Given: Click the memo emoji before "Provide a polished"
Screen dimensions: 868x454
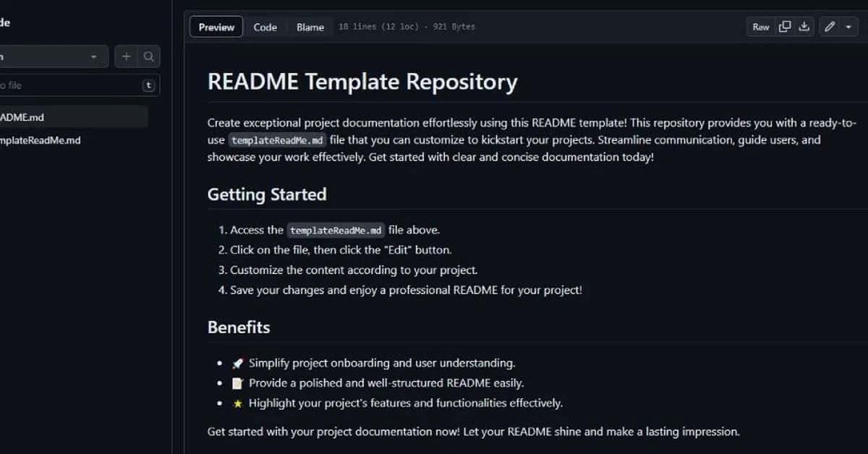Looking at the screenshot, I should click(237, 384).
